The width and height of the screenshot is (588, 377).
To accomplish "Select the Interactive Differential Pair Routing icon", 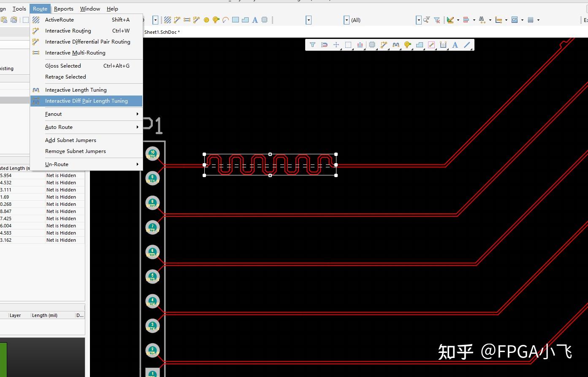I will [x=196, y=20].
